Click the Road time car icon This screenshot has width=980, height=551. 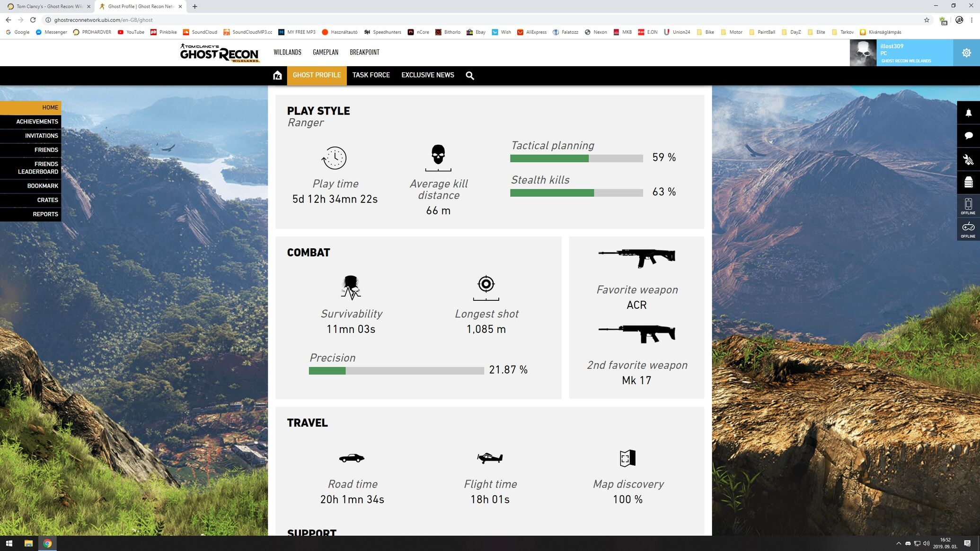(352, 458)
